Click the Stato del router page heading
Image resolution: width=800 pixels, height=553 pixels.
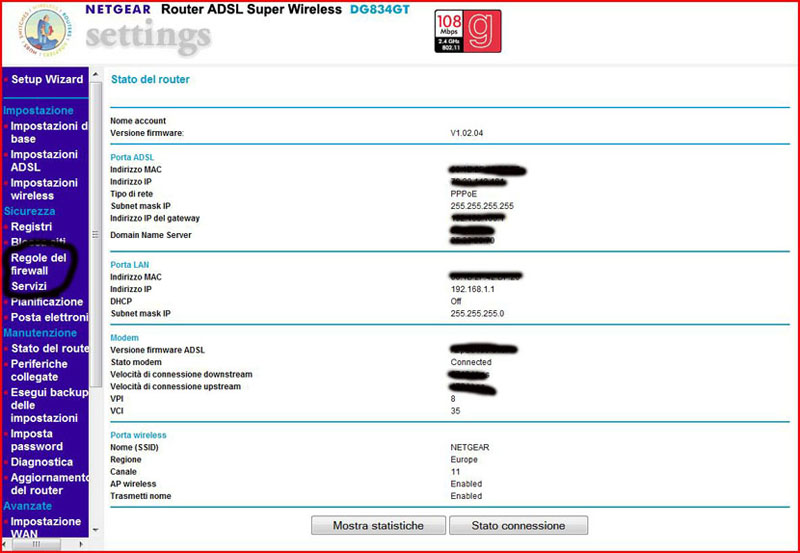click(151, 80)
